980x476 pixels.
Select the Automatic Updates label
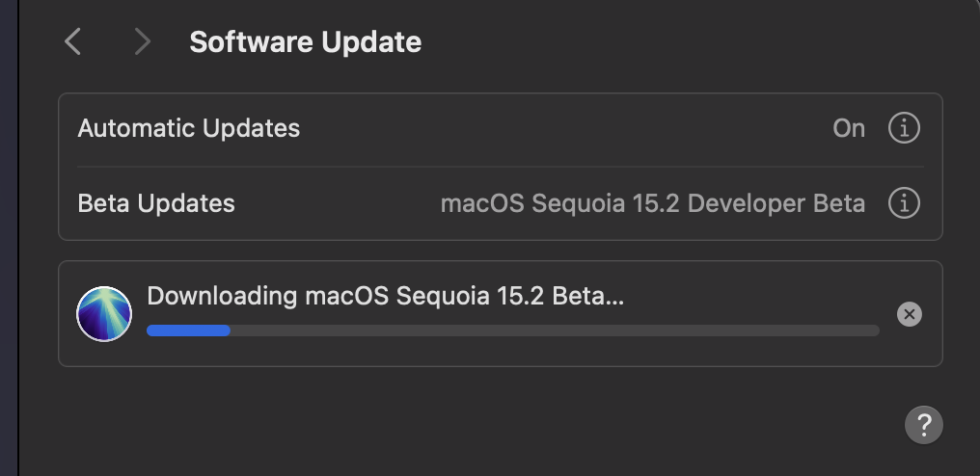click(x=188, y=128)
